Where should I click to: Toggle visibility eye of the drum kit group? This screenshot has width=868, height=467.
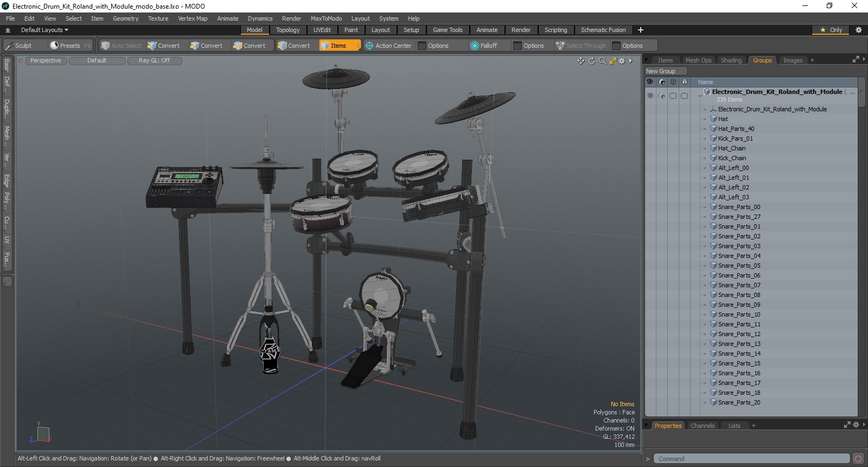coord(650,96)
